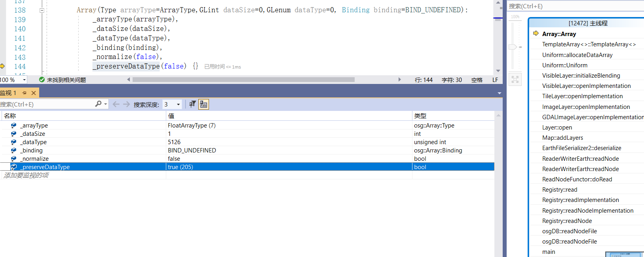
Task: Go to previous search result arrow
Action: coord(116,104)
